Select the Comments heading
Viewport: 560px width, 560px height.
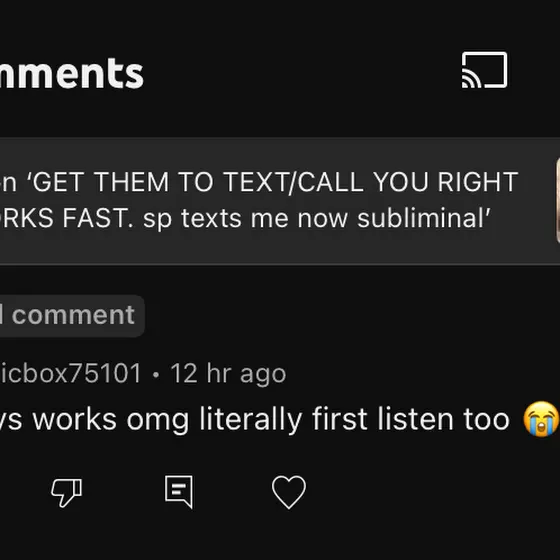(71, 74)
